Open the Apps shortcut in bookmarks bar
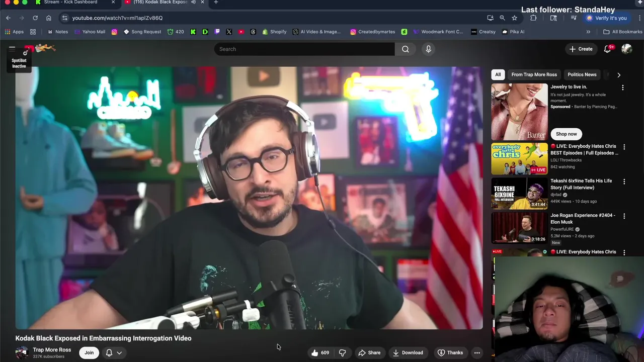Screen dimensions: 644x362 14,32
